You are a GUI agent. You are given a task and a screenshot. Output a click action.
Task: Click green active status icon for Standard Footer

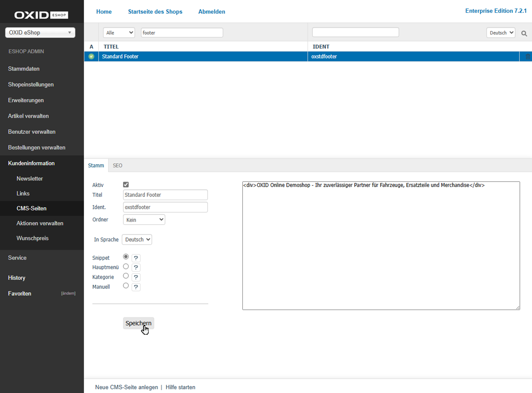pyautogui.click(x=91, y=57)
